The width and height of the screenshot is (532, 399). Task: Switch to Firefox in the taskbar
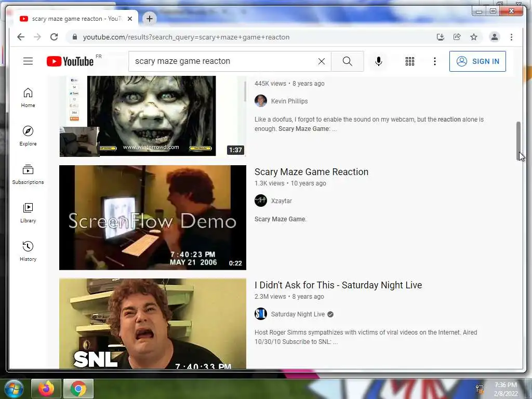click(x=46, y=389)
